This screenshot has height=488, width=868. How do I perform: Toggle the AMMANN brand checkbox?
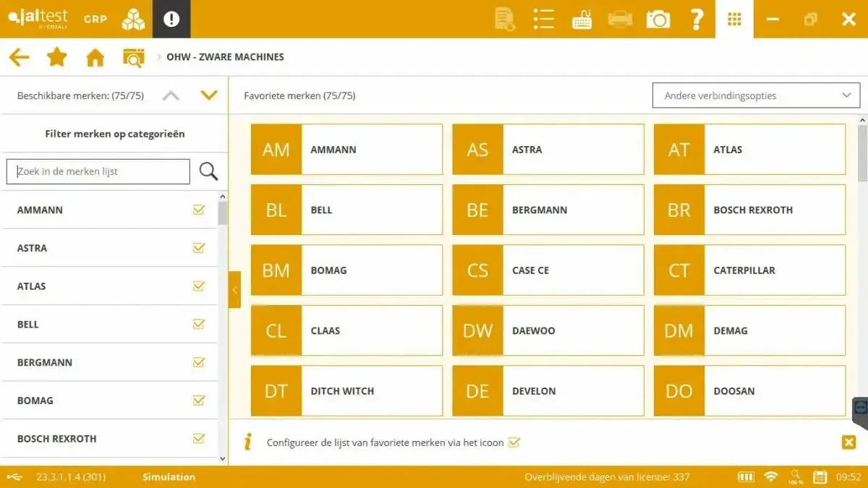(x=199, y=210)
